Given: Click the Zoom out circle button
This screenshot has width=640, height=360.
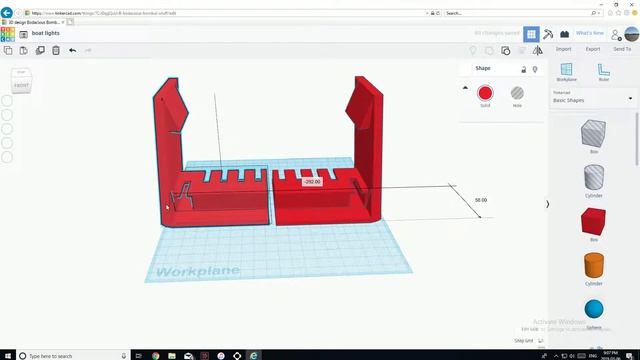Looking at the screenshot, I should (7, 143).
